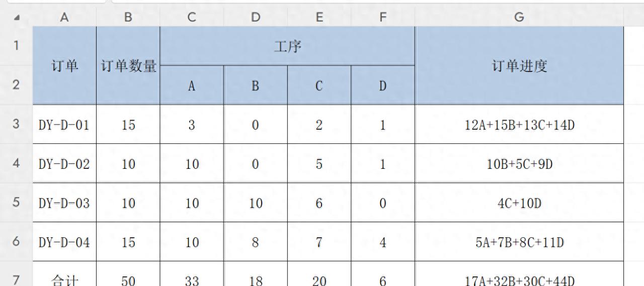Click the select-all corner triangle

point(18,18)
